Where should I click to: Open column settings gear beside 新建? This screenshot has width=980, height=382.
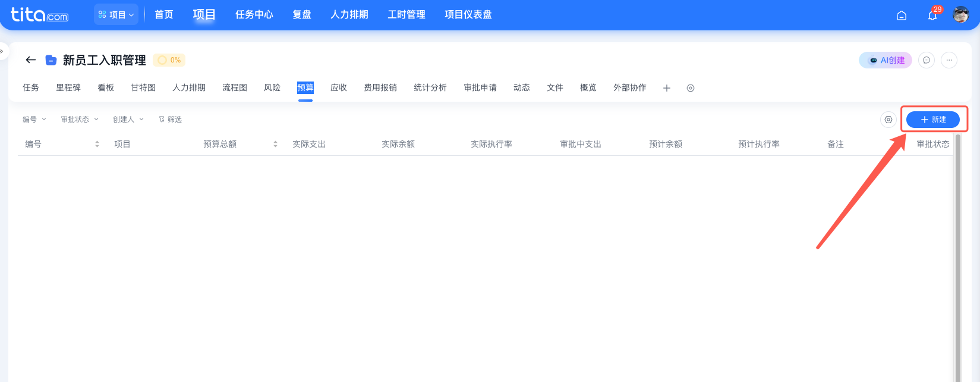coord(888,120)
